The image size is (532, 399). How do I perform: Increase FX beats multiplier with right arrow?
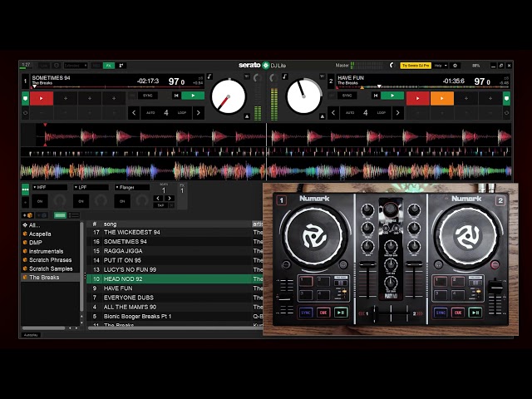point(170,198)
